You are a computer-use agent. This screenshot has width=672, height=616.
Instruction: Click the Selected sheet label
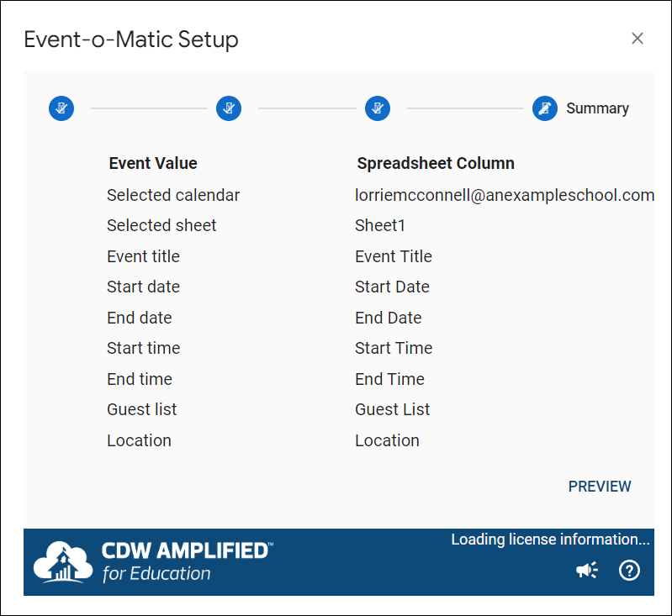(x=161, y=225)
